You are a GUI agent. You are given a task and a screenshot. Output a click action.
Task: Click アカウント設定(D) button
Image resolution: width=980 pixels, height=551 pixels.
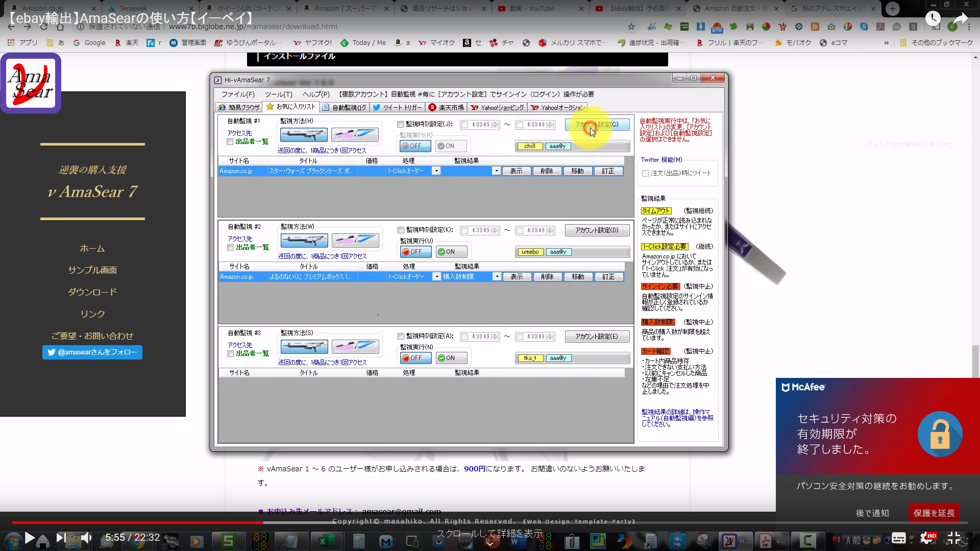coord(597,230)
